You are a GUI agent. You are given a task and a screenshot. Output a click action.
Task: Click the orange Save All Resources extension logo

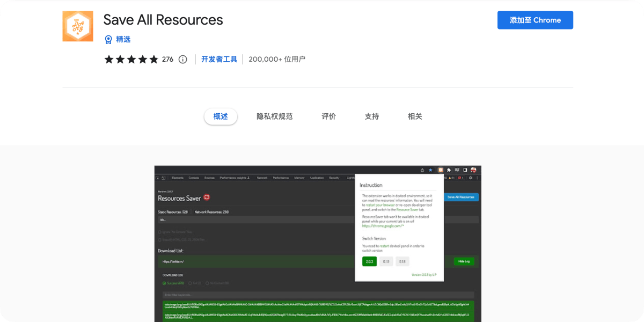click(x=78, y=26)
